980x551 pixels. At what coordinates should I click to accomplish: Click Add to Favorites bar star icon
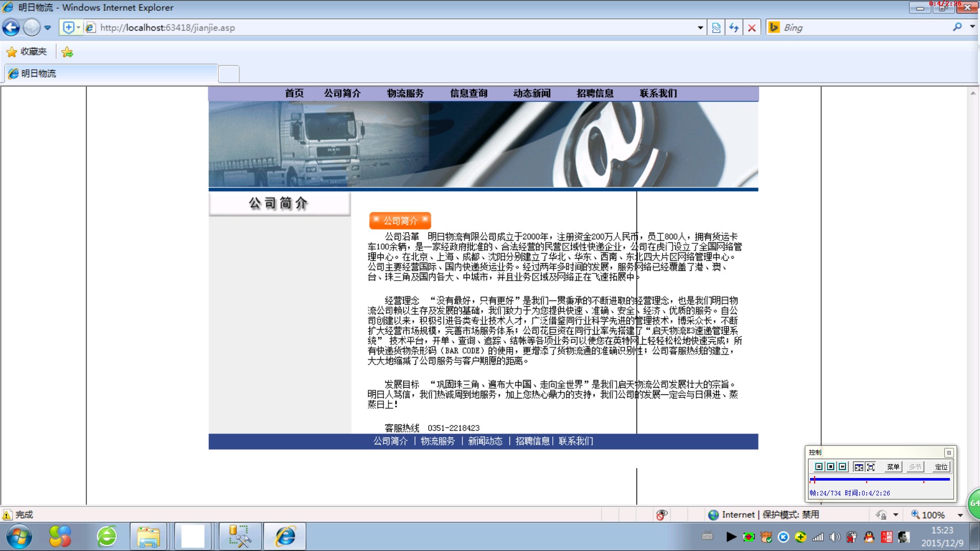pos(67,52)
